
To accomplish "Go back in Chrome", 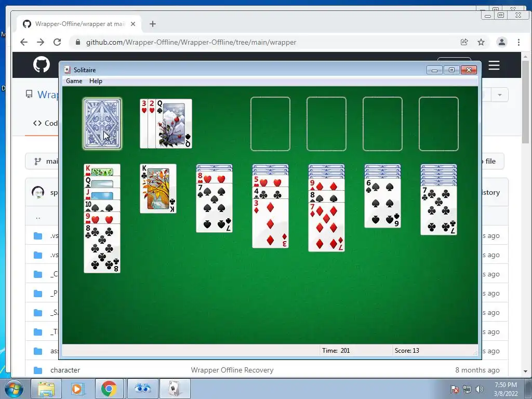I will [24, 42].
